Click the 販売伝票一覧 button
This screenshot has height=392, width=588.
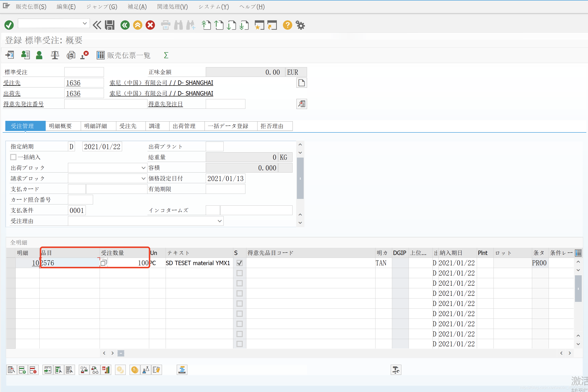124,55
